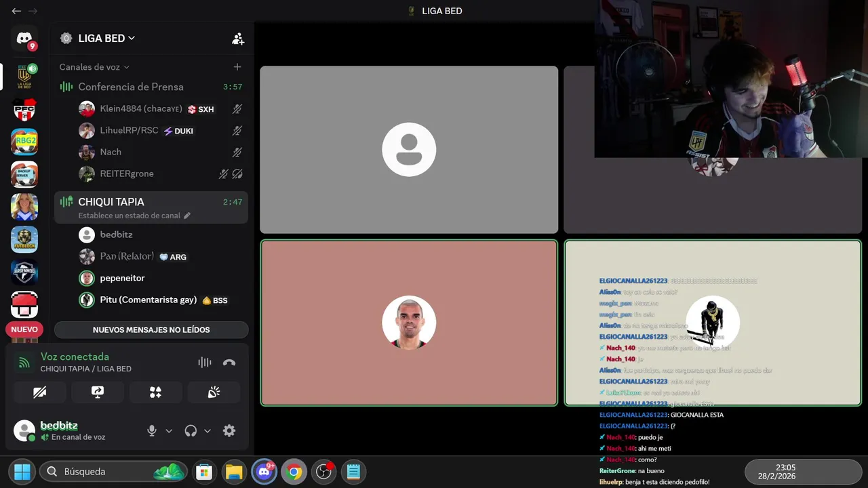Open Notepad from taskbar
The height and width of the screenshot is (488, 868).
[353, 471]
